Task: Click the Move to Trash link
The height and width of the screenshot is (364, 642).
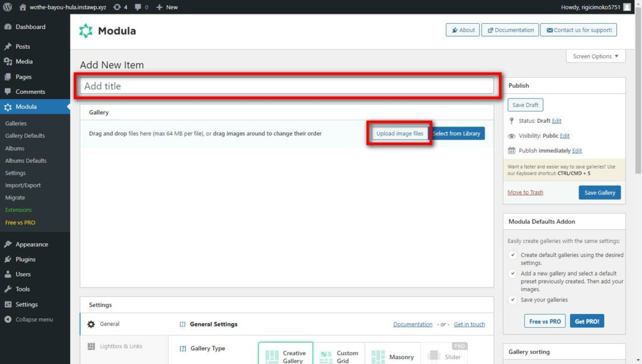Action: tap(525, 192)
